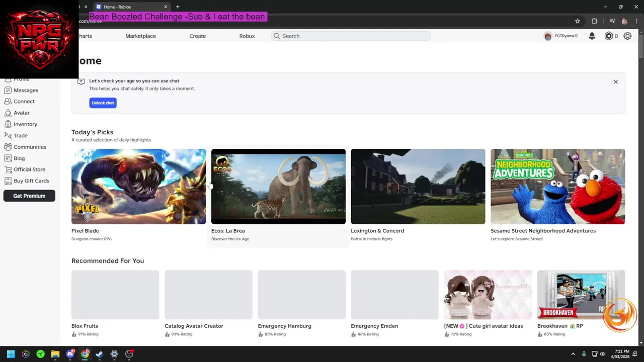644x362 pixels.
Task: Open the Pixel Blade game thumbnail
Action: point(138,187)
